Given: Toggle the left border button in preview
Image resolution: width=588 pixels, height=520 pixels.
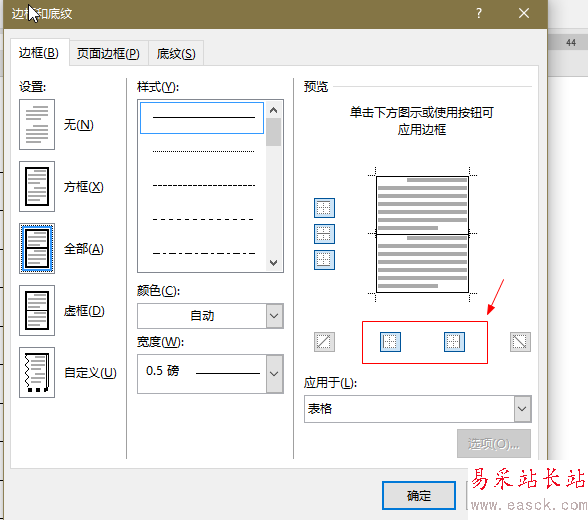Looking at the screenshot, I should (x=390, y=342).
